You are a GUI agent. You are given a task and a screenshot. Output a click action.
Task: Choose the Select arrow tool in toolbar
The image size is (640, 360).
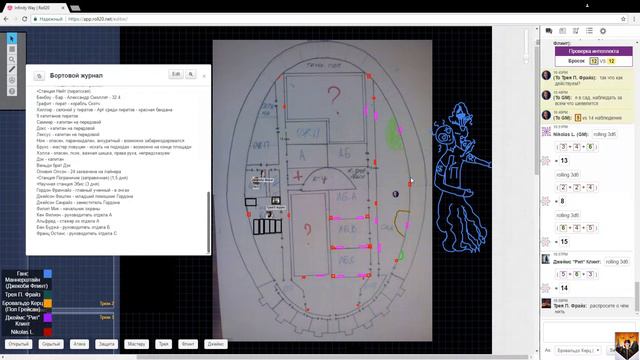(x=12, y=38)
